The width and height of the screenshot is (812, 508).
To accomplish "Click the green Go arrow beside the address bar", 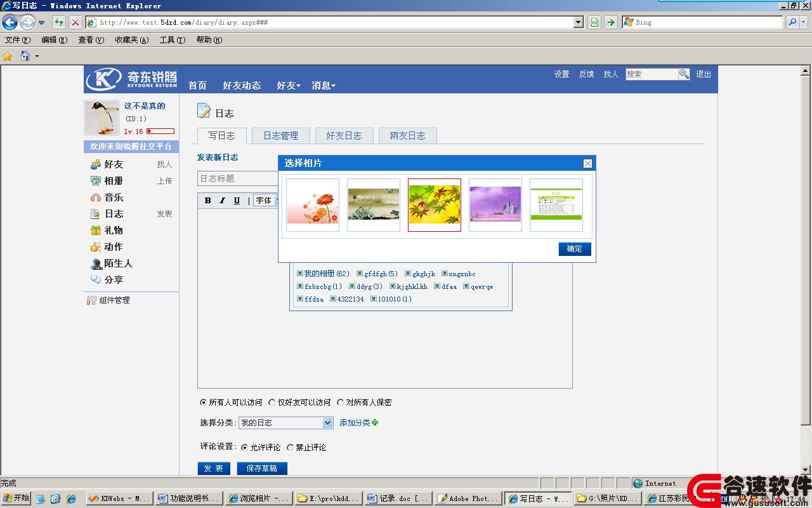I will (610, 22).
